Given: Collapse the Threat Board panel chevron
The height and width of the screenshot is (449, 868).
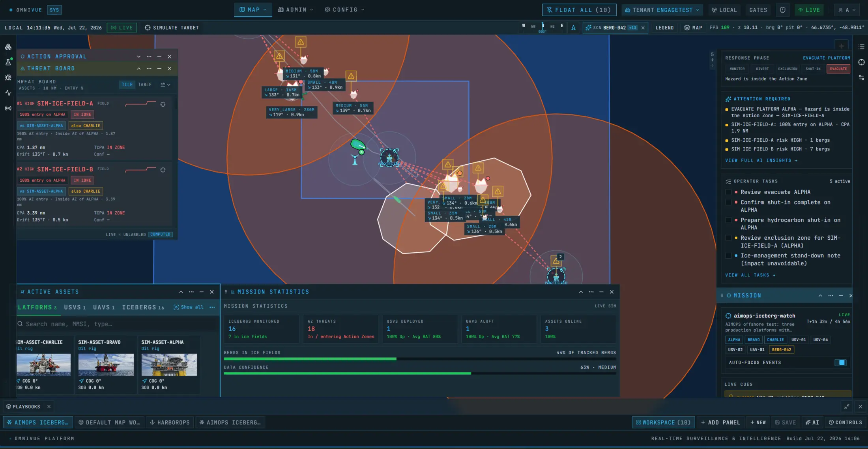Looking at the screenshot, I should click(x=139, y=68).
